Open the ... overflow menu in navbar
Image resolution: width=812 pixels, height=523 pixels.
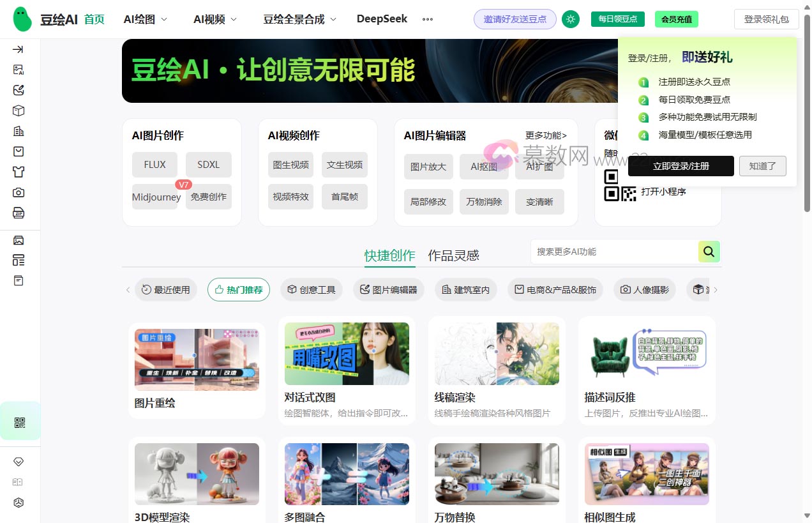tap(427, 19)
